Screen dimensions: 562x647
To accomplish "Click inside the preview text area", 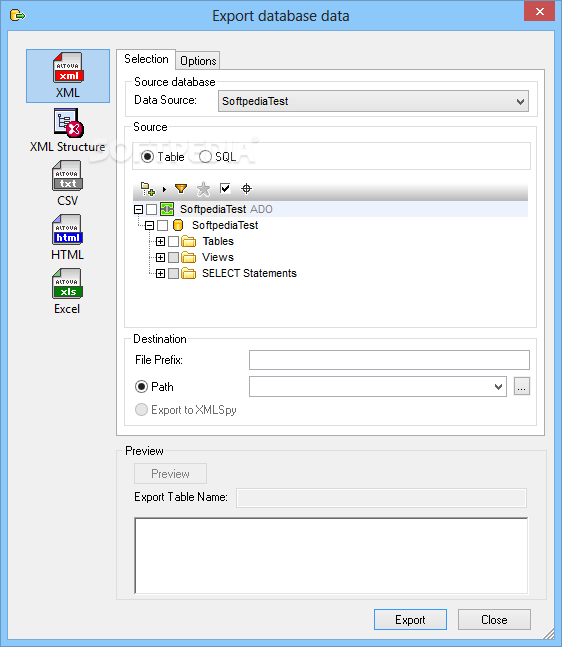I will [331, 556].
